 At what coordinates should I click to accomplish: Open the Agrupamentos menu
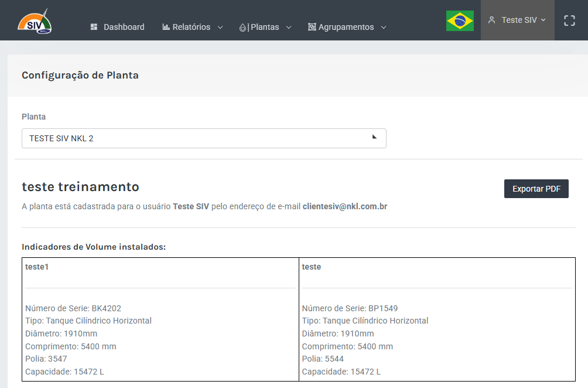pos(347,27)
